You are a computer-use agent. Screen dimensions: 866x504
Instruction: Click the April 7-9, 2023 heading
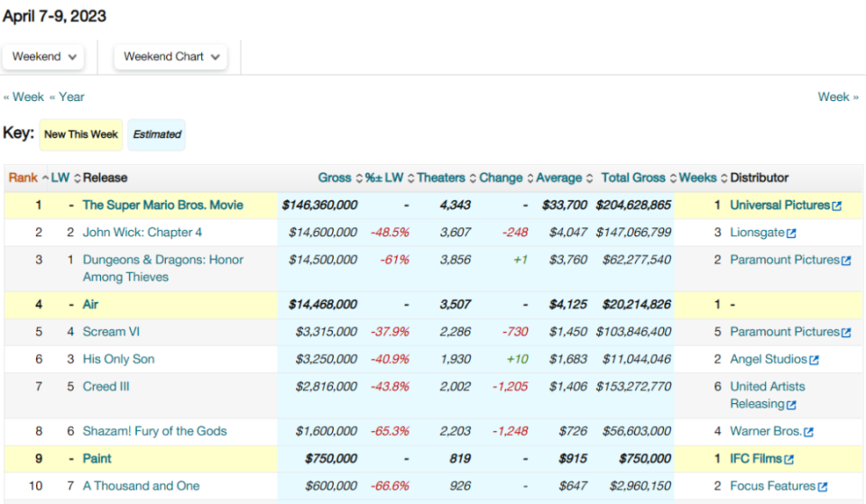tap(54, 16)
